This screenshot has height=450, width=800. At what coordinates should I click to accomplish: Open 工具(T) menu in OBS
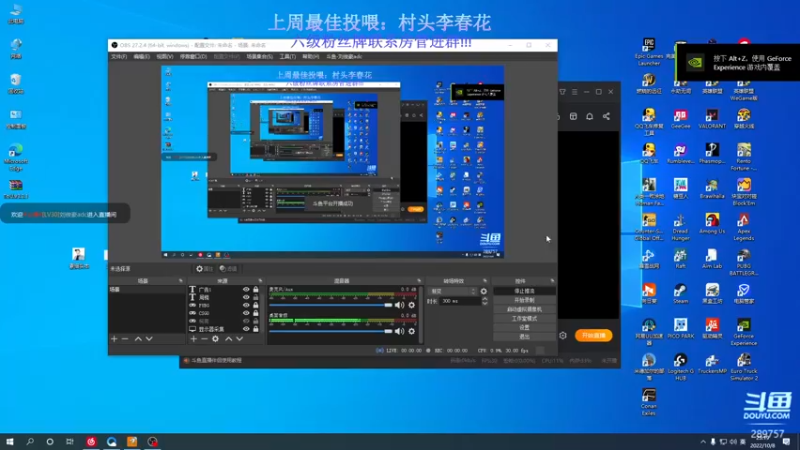288,57
